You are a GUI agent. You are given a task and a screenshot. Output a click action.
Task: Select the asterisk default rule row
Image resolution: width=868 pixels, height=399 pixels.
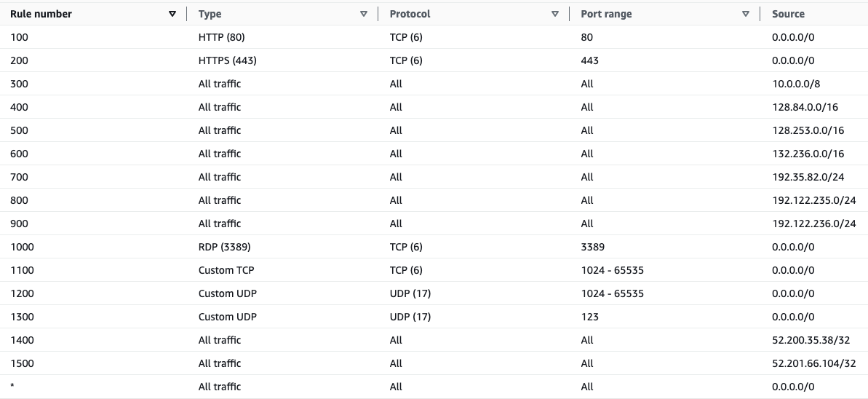[434, 386]
